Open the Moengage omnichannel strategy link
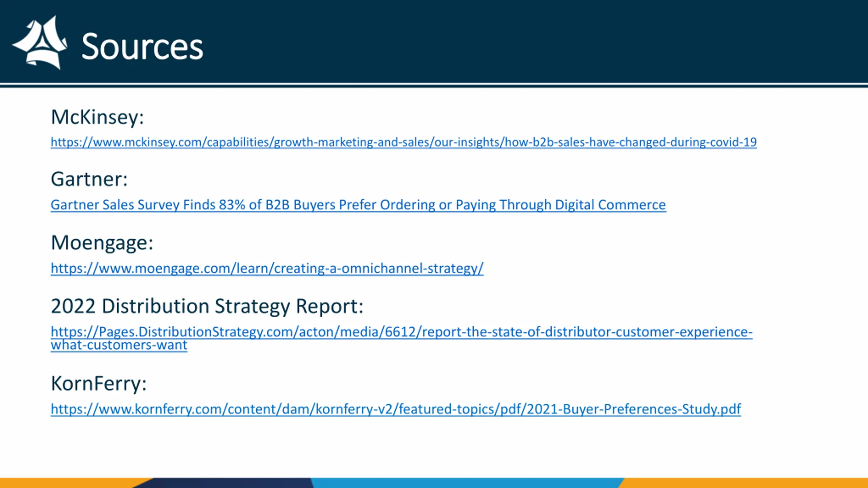 tap(267, 268)
